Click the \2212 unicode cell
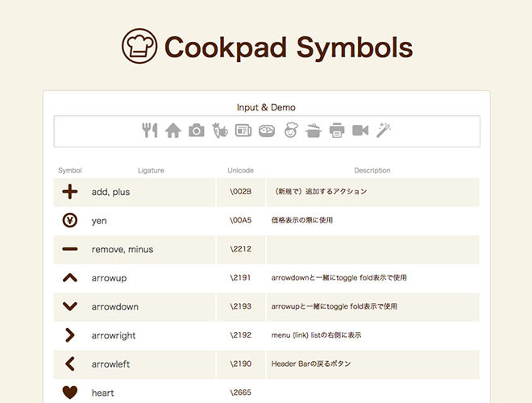The image size is (532, 403). [240, 249]
